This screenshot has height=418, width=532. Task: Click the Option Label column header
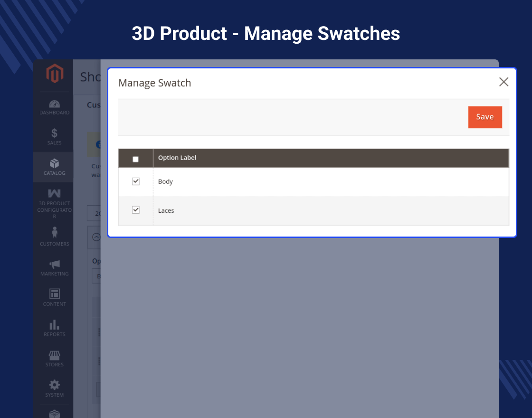pyautogui.click(x=177, y=158)
